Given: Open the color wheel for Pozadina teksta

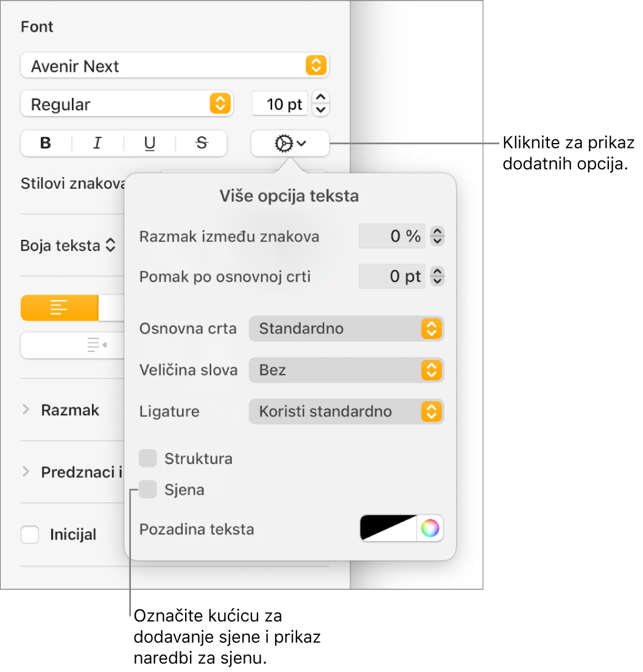Looking at the screenshot, I should click(430, 528).
